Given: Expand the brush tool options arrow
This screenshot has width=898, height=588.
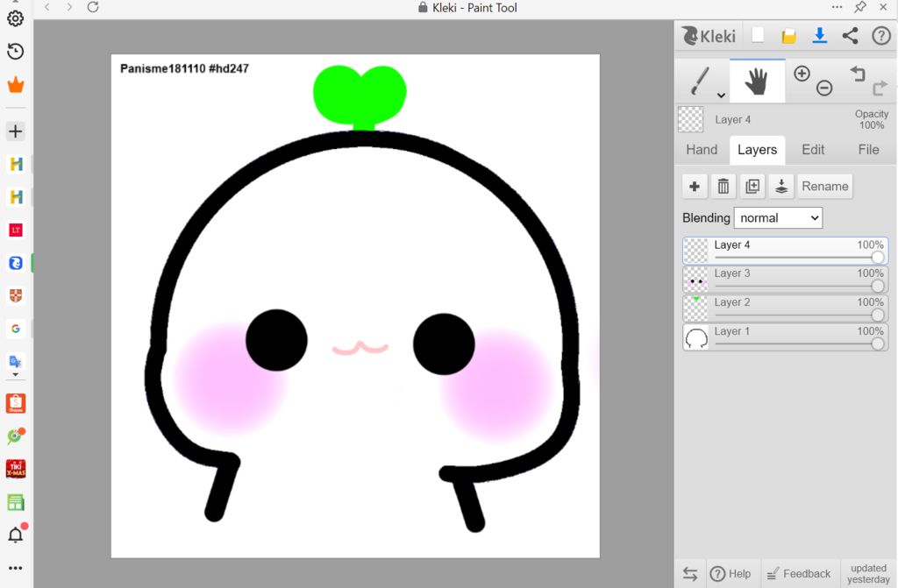Looking at the screenshot, I should [x=721, y=95].
